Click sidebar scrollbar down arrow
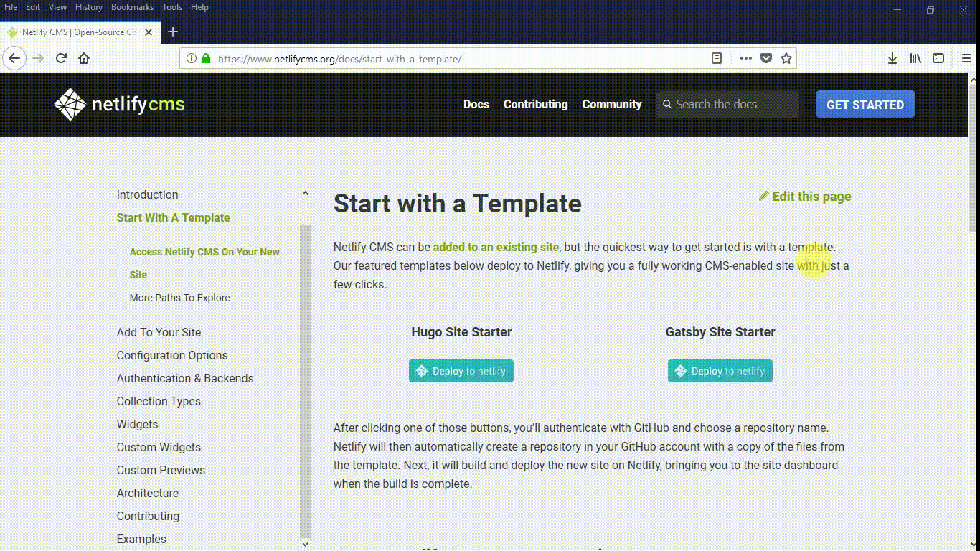Screen dimensions: 980x551 point(305,544)
